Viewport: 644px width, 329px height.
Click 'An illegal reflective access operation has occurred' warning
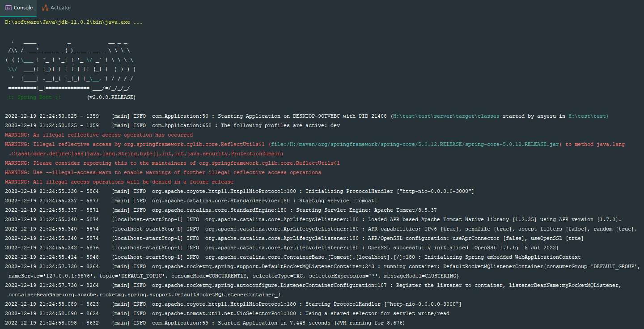[113, 135]
